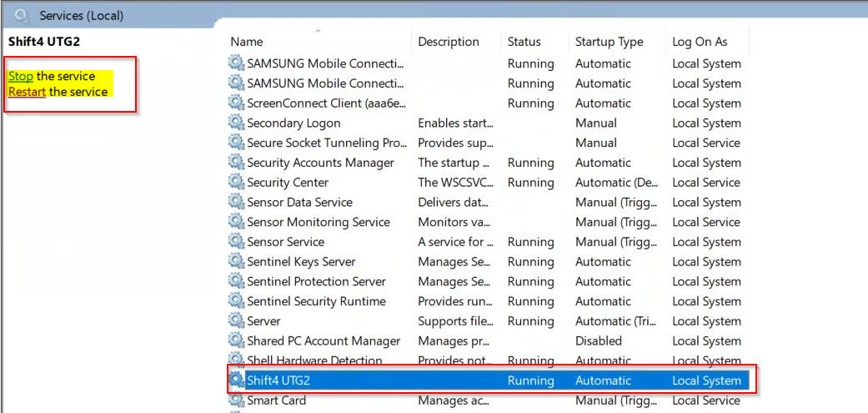Click the Restart service link

pos(27,92)
